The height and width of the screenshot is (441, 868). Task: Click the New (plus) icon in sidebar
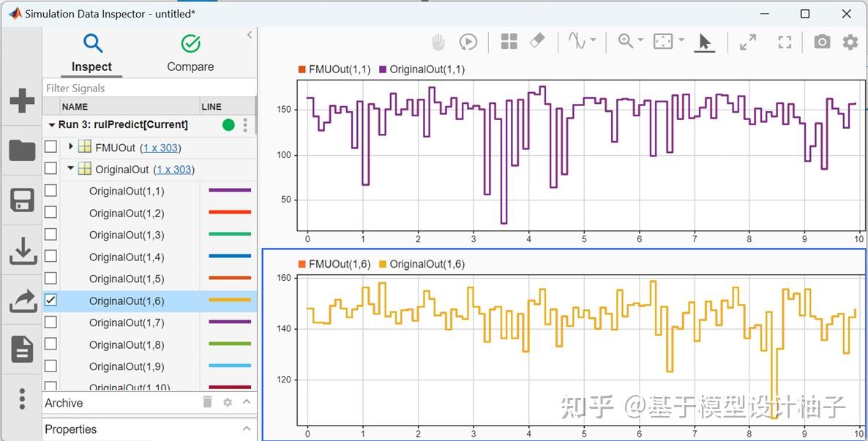point(22,101)
